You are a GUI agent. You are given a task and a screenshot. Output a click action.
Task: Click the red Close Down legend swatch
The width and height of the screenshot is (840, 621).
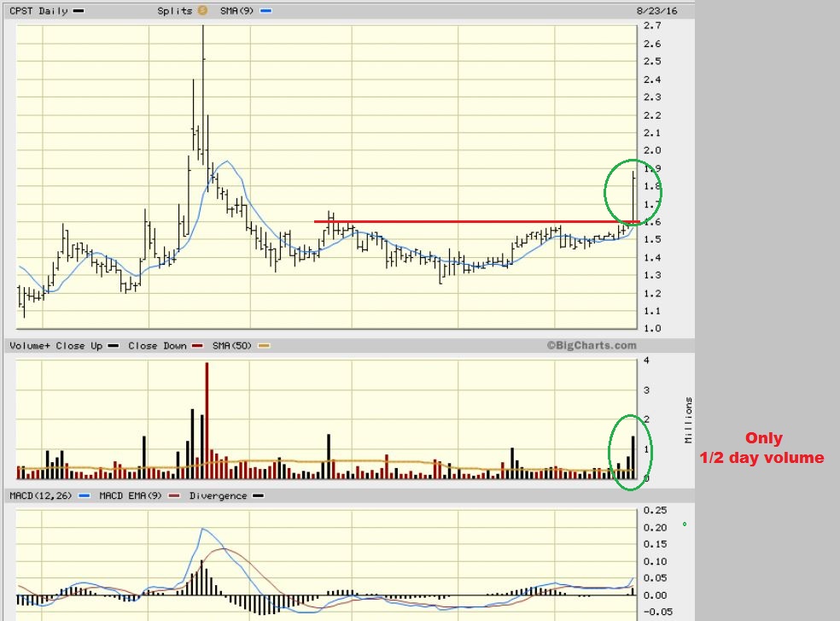point(196,346)
